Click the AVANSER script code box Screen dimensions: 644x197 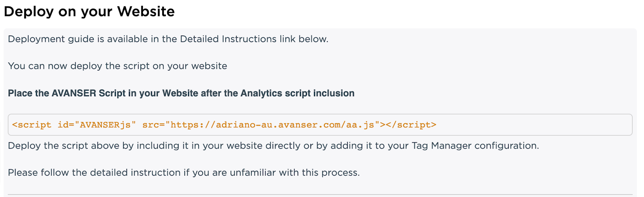(x=320, y=125)
